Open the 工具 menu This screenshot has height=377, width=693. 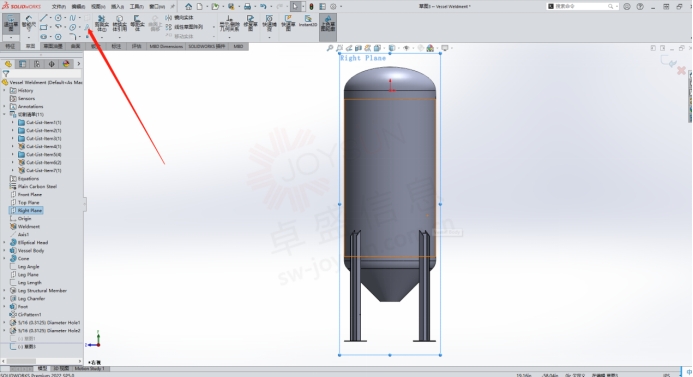pyautogui.click(x=137, y=7)
